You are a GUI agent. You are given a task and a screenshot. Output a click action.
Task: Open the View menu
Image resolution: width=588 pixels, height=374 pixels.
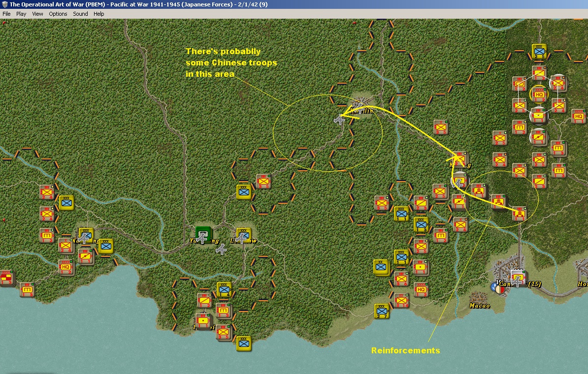tap(37, 14)
